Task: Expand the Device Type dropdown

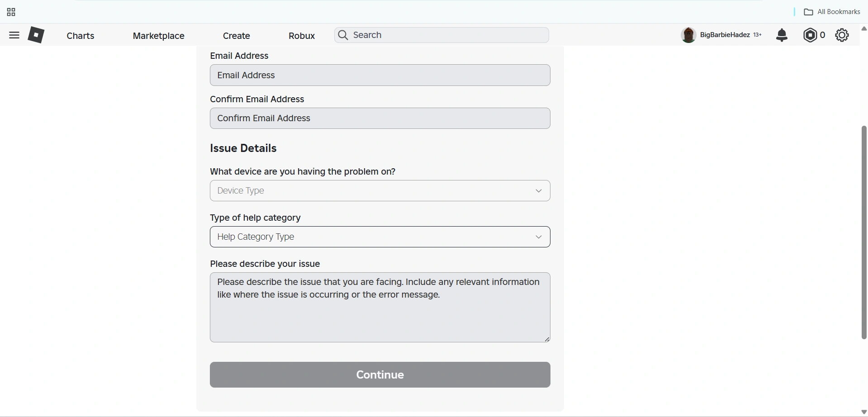Action: (371, 191)
